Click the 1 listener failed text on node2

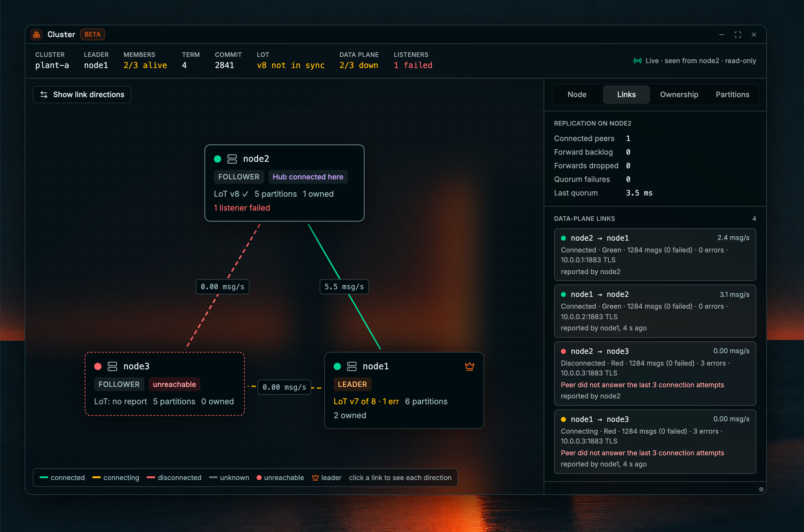tap(242, 208)
